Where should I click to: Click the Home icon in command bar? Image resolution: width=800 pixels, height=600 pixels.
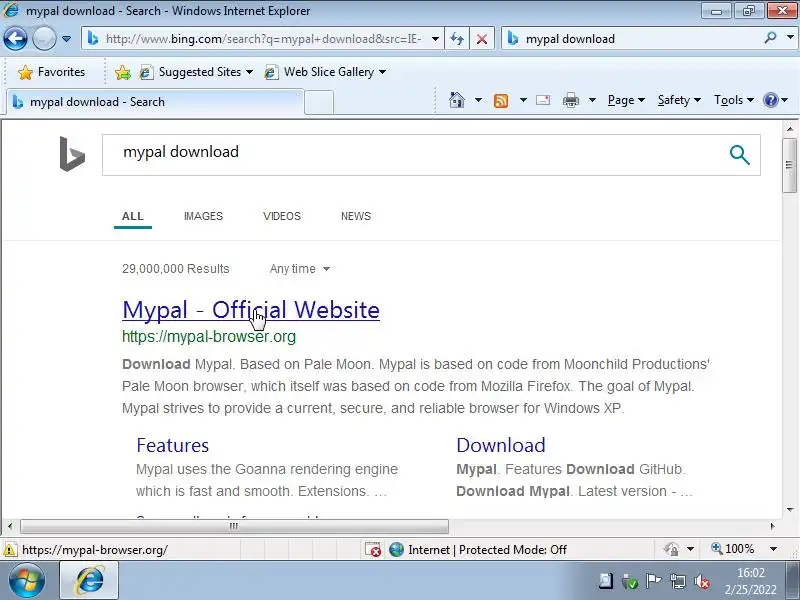click(457, 100)
